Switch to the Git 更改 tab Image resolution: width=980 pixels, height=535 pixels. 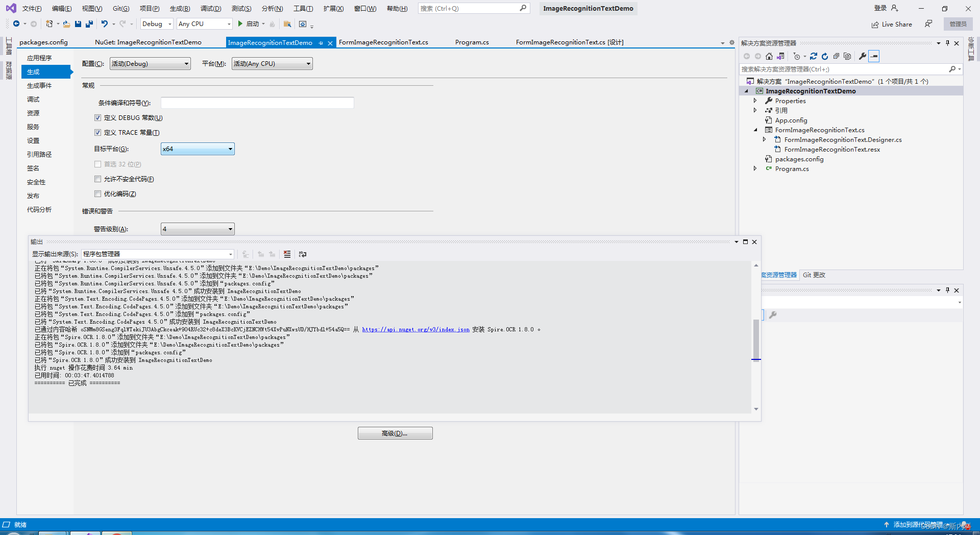point(814,275)
